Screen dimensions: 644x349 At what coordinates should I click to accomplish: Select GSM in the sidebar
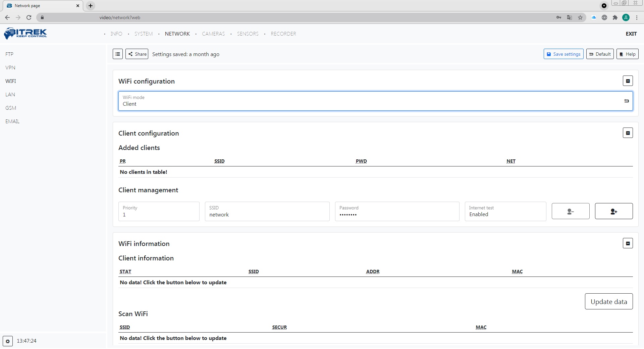pos(11,108)
